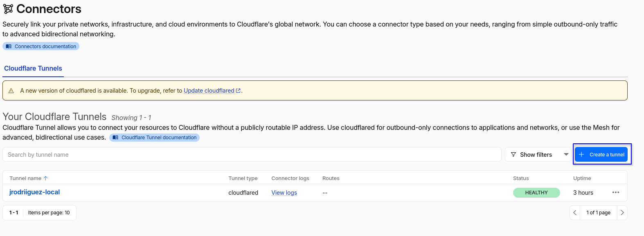Click the Showing 1 - 1 text
Image resolution: width=644 pixels, height=236 pixels.
[131, 118]
